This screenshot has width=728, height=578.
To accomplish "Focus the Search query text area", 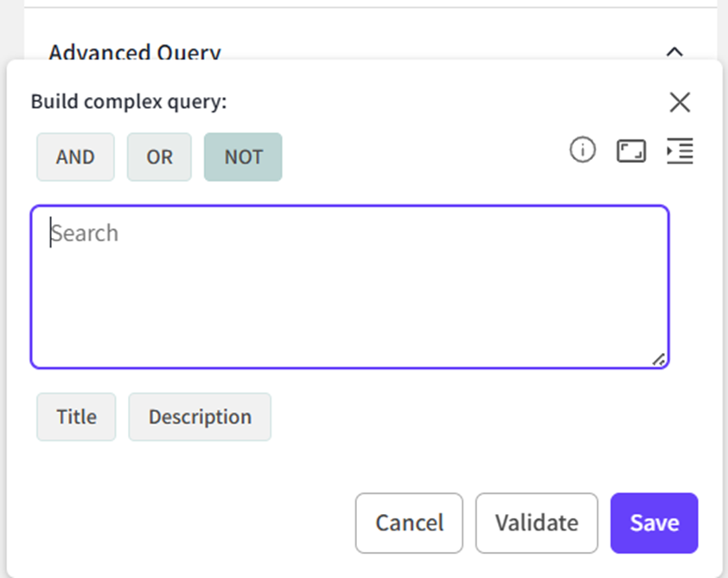I will coord(349,286).
